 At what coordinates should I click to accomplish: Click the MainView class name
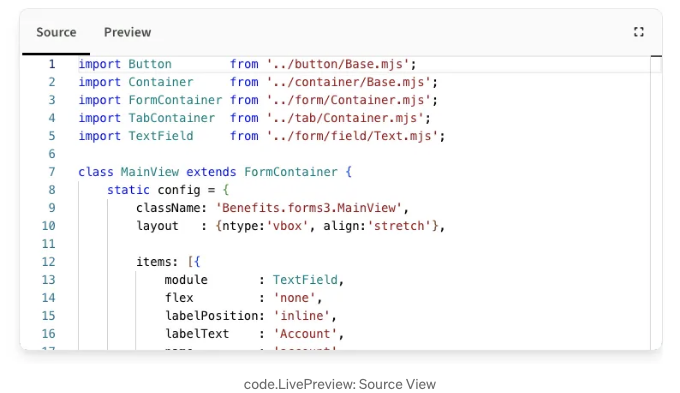coord(150,172)
